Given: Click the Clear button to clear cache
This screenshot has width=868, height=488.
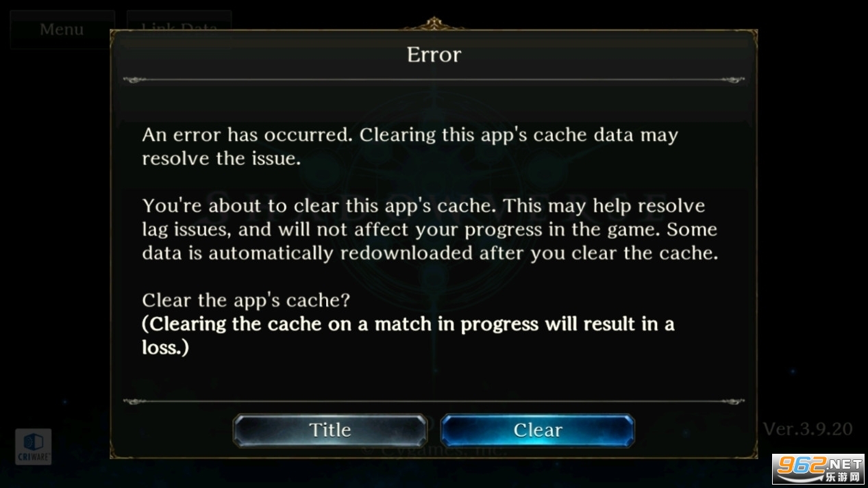Looking at the screenshot, I should click(x=538, y=430).
